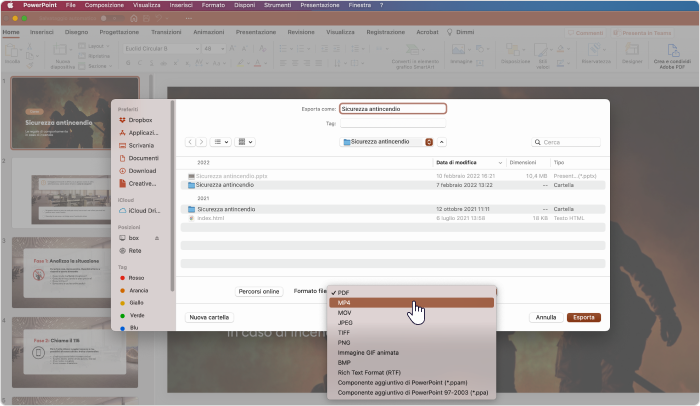Expand the Sicurezza antincendio location popup

429,142
